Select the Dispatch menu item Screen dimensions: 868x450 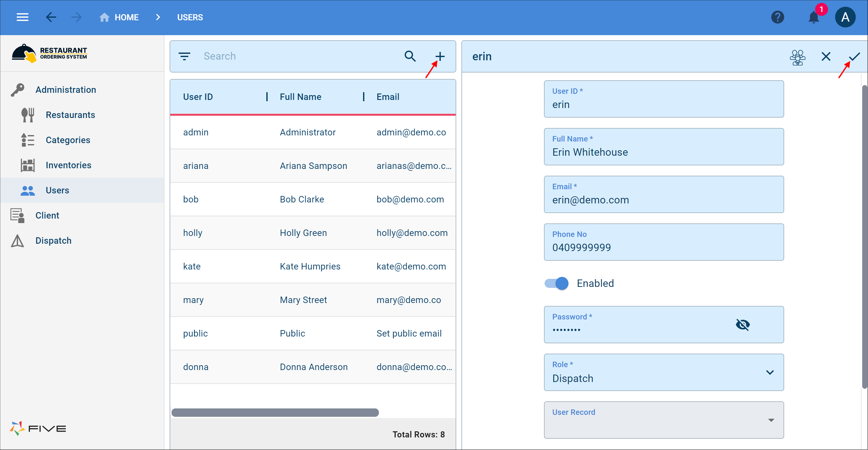click(53, 240)
